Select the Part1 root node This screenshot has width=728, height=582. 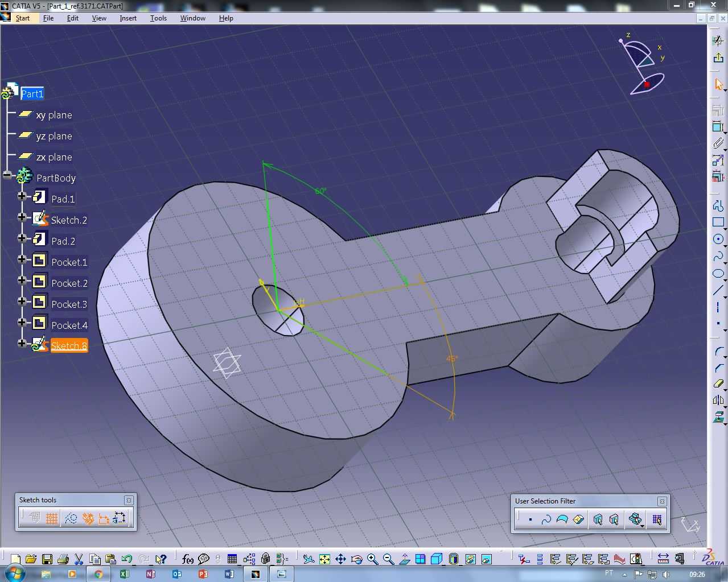(x=32, y=94)
